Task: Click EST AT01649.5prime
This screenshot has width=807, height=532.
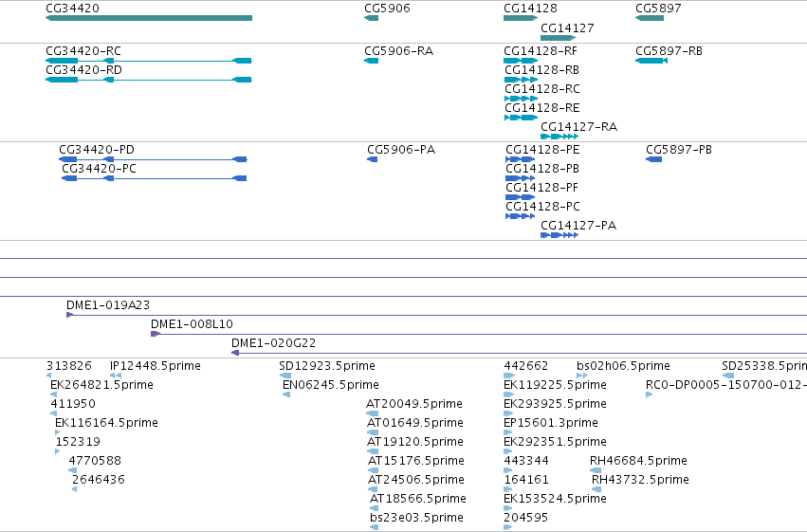Action: pyautogui.click(x=415, y=423)
